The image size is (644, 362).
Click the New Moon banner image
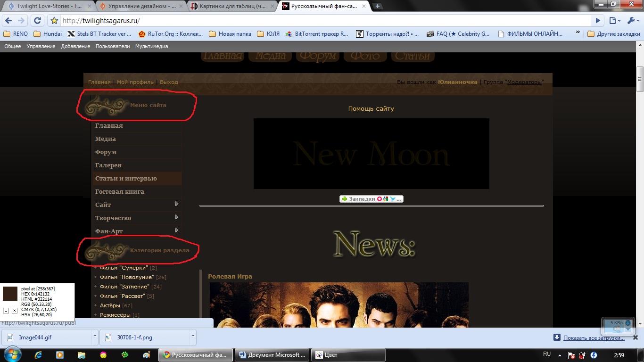[372, 154]
